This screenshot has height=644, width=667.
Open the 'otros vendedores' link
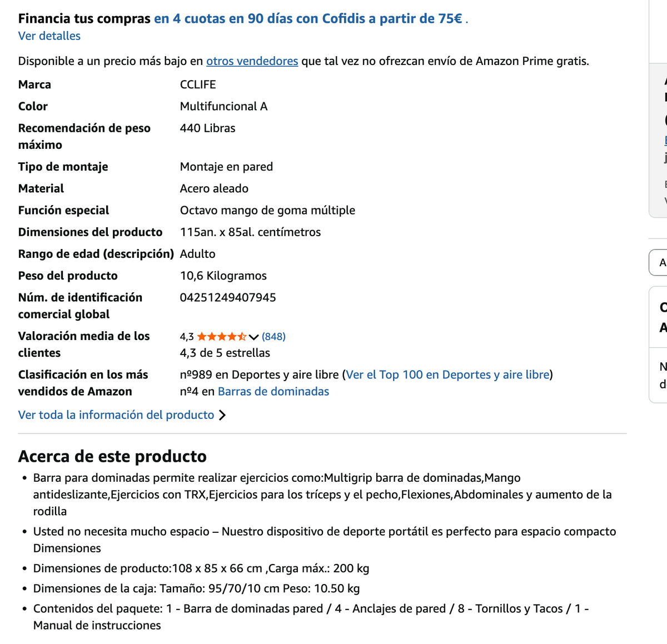252,61
